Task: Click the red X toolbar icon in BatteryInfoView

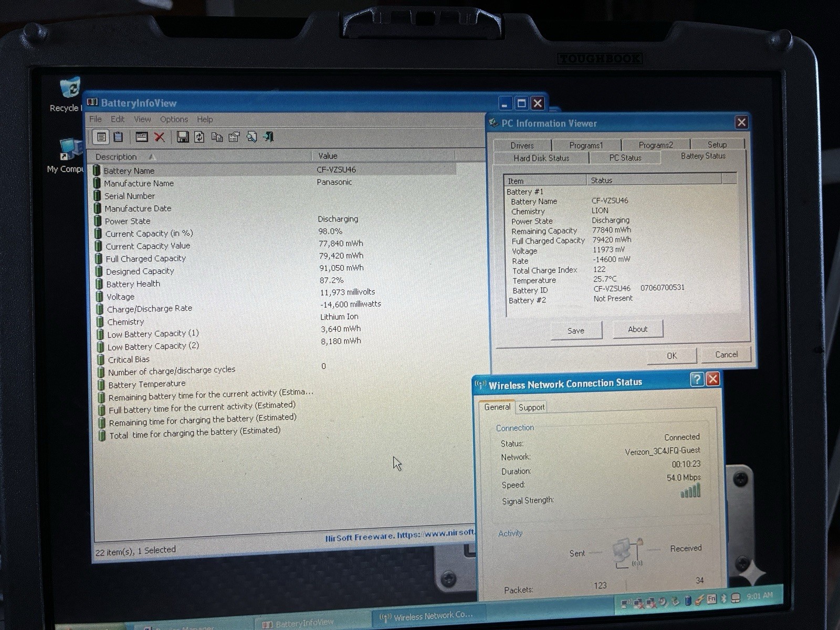Action: point(160,137)
